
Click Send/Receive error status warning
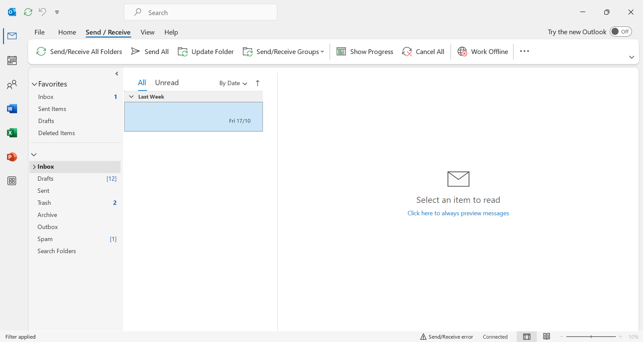tap(446, 337)
